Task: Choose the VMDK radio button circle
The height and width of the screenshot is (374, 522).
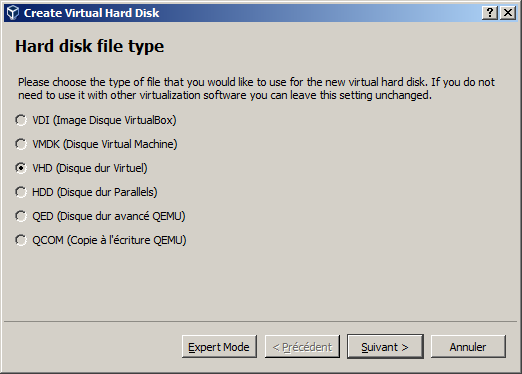Action: pos(21,144)
